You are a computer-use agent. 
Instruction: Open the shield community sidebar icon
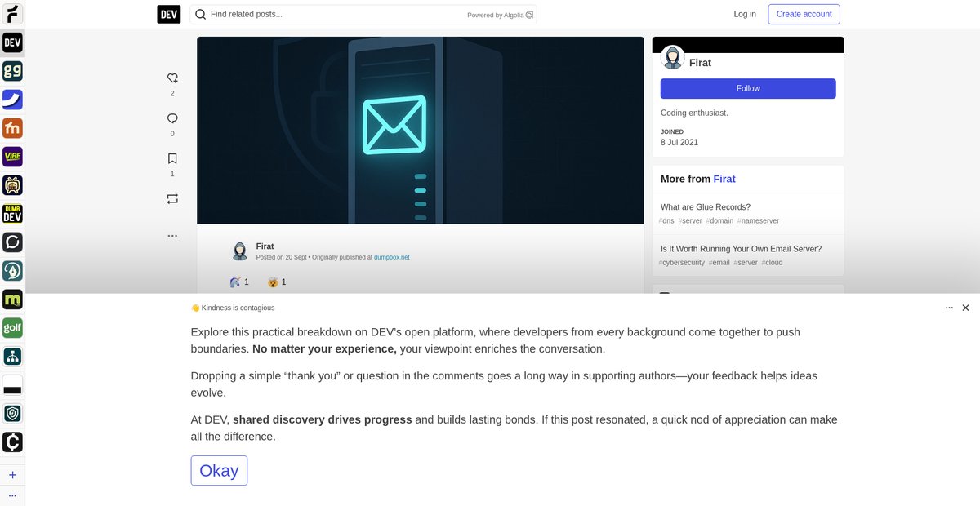12,414
